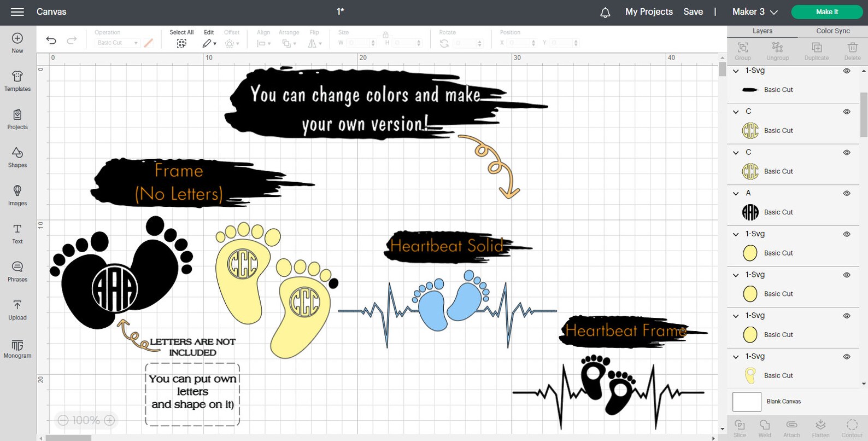Toggle visibility of the first C layer
The image size is (868, 441).
[847, 112]
